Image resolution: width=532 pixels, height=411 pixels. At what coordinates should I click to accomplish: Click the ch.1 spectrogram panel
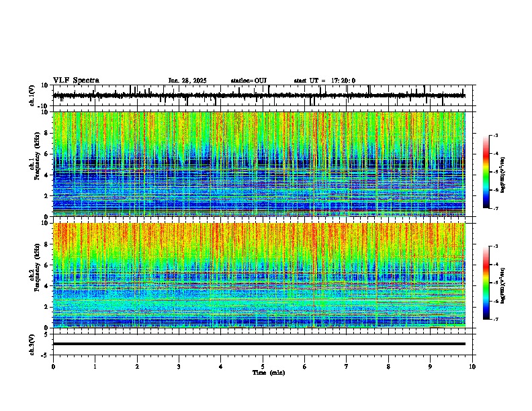[259, 164]
